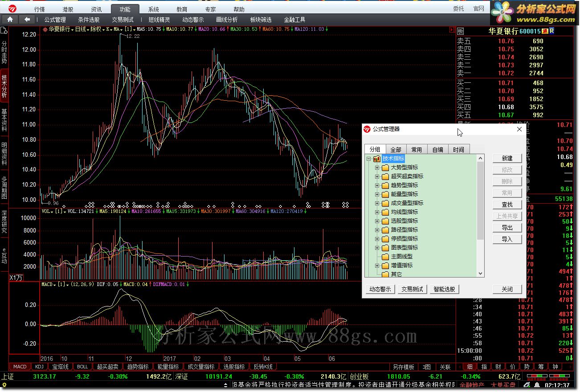
Task: Expand the 趋势型指标 tree node
Action: [x=377, y=185]
